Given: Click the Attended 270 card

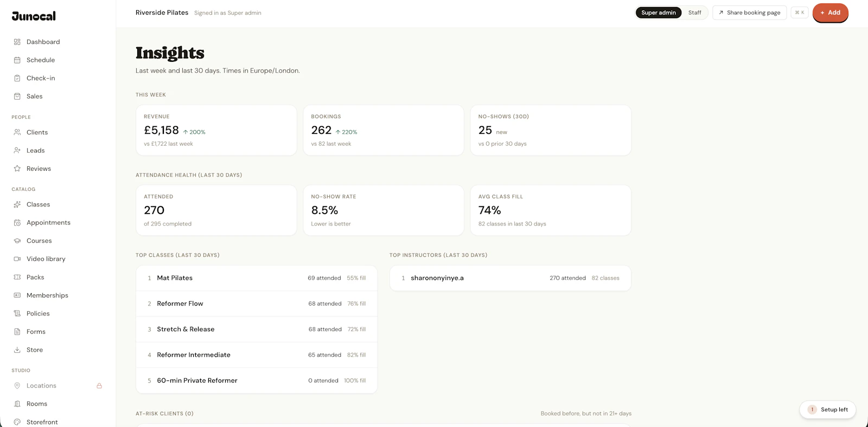Looking at the screenshot, I should (x=216, y=210).
